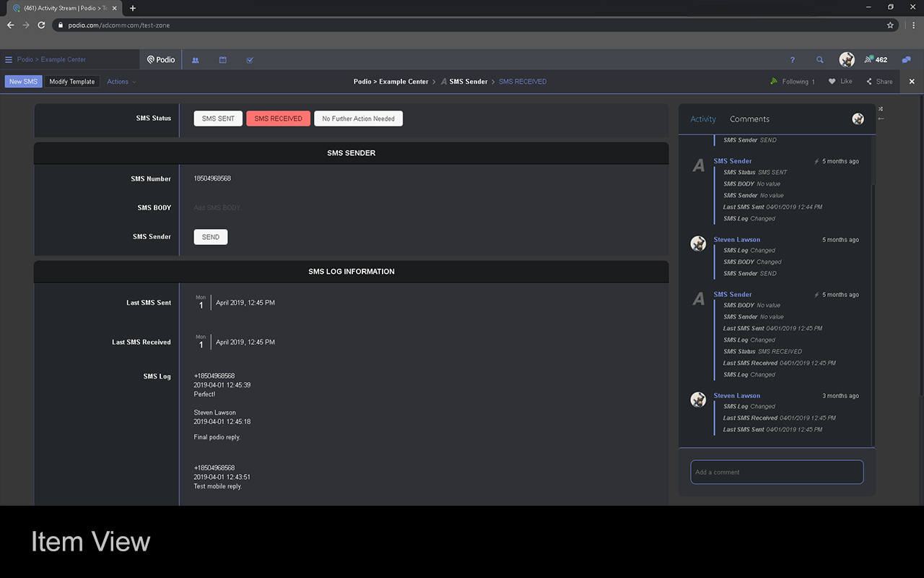Open SMS Sender link in SMS SENT activity
The image size is (924, 578).
(733, 161)
